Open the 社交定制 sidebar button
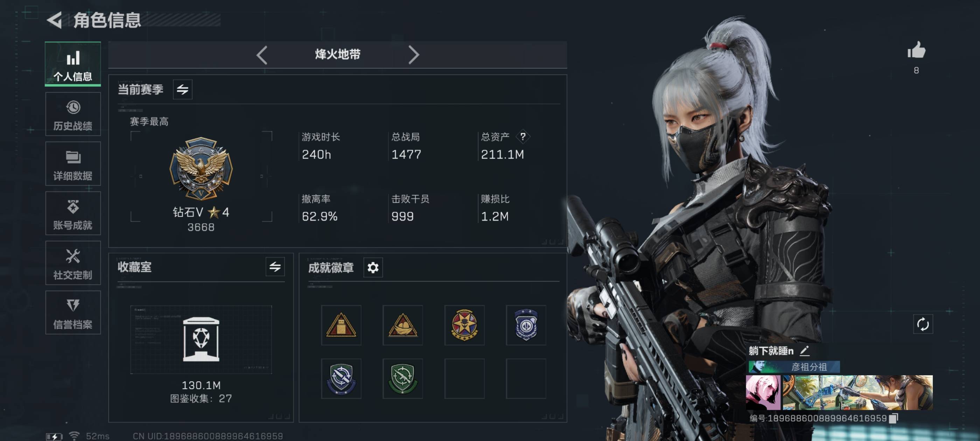 click(73, 263)
